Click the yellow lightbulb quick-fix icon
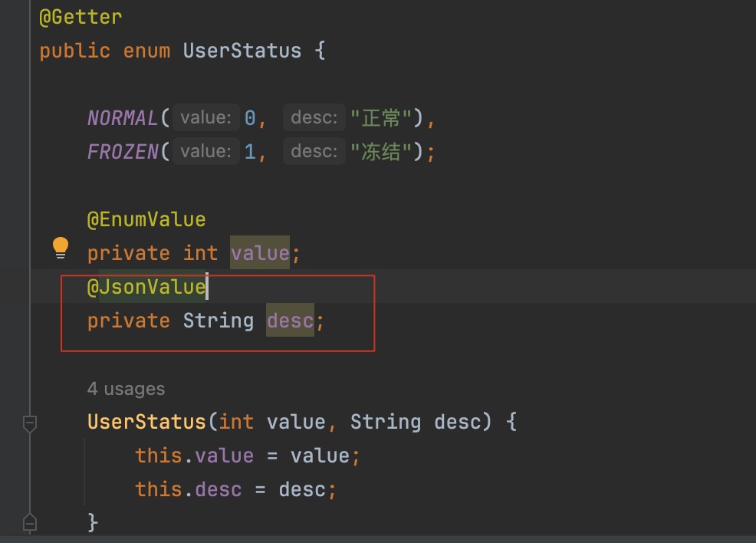The image size is (756, 543). 60,247
